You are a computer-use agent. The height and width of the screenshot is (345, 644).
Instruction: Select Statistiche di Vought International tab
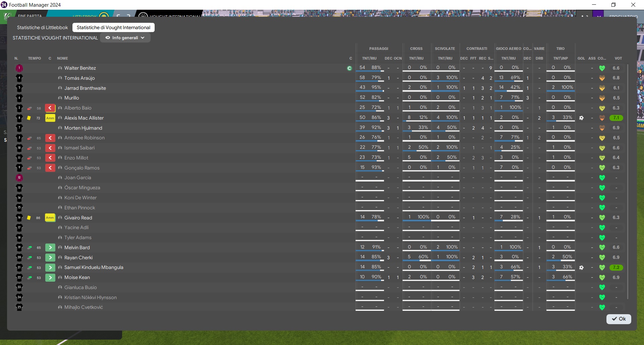[113, 27]
